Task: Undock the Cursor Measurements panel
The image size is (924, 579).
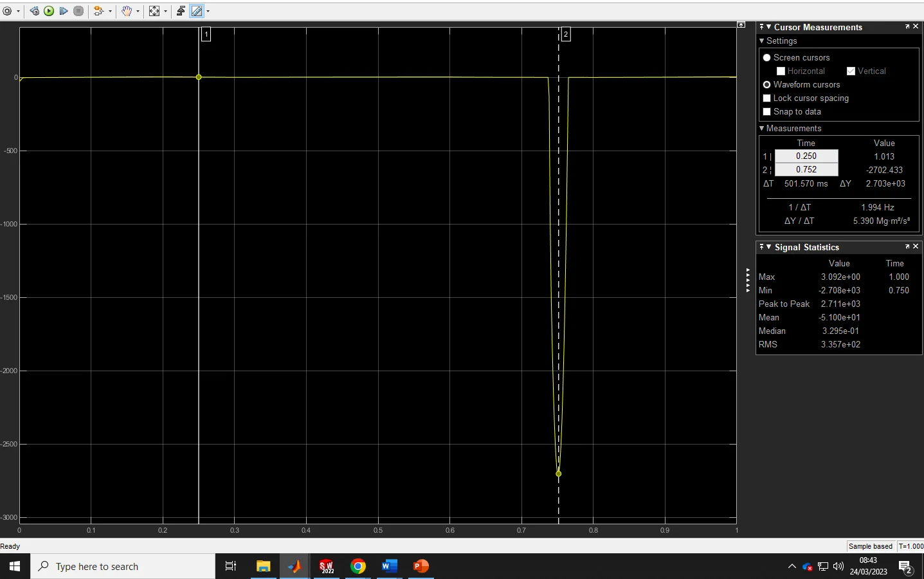Action: [907, 26]
